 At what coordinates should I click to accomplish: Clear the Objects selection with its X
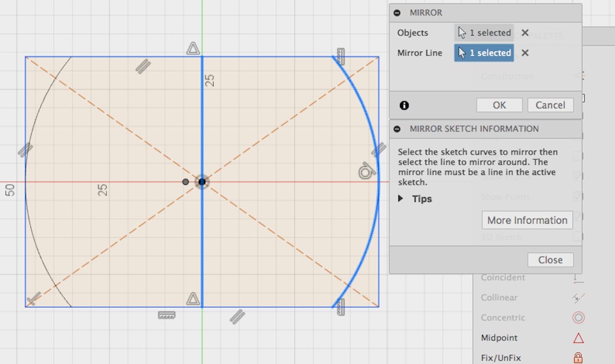(x=525, y=33)
